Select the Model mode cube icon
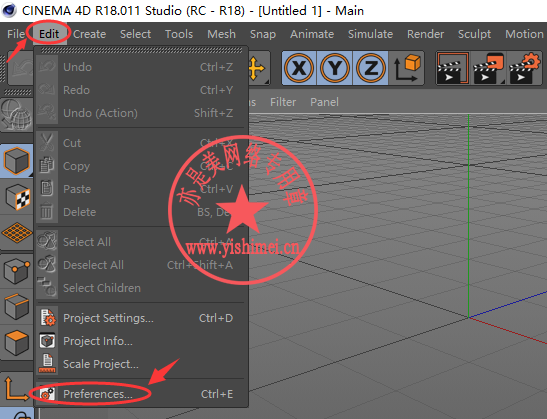Image resolution: width=547 pixels, height=419 pixels. [16, 160]
